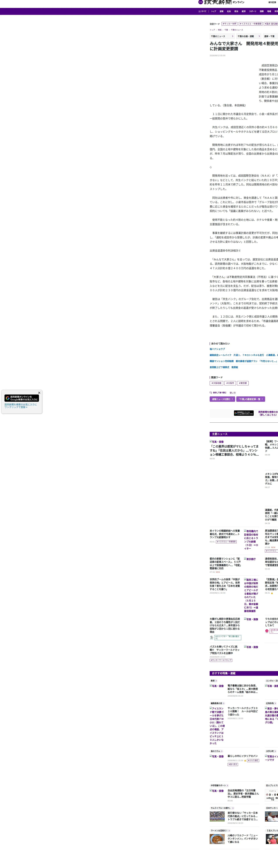Click the black Google favorites banner in the popup

(x=22, y=398)
